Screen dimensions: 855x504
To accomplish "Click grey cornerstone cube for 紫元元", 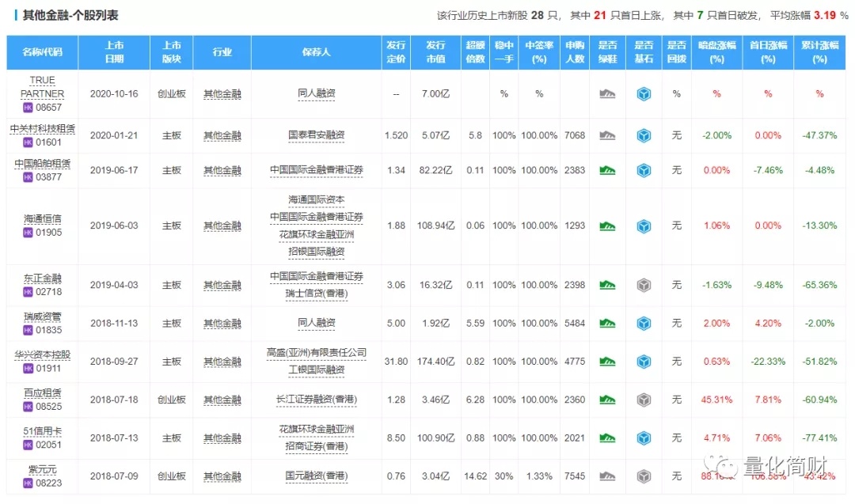I will point(644,476).
